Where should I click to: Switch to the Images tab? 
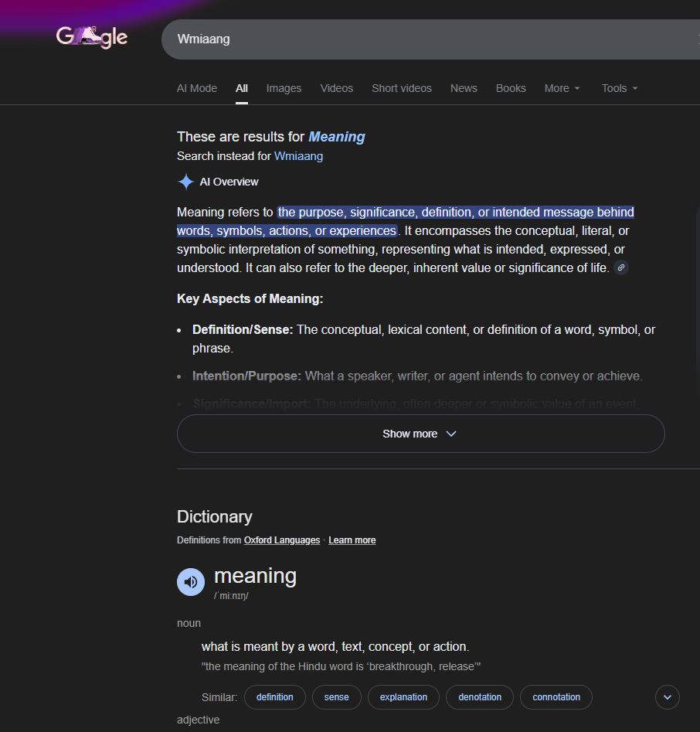click(x=284, y=88)
